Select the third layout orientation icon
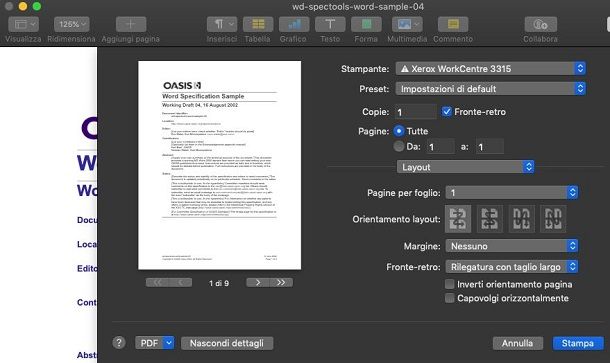The image size is (610, 363). point(521,219)
